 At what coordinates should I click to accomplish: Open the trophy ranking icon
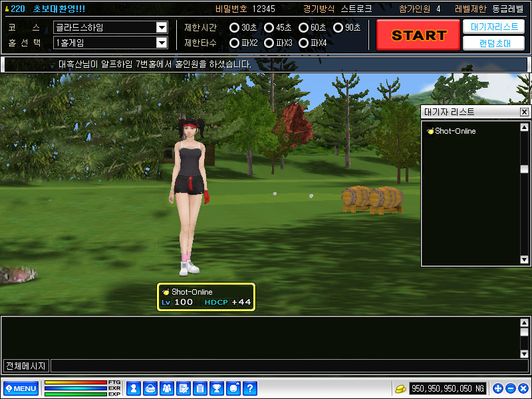[x=217, y=388]
